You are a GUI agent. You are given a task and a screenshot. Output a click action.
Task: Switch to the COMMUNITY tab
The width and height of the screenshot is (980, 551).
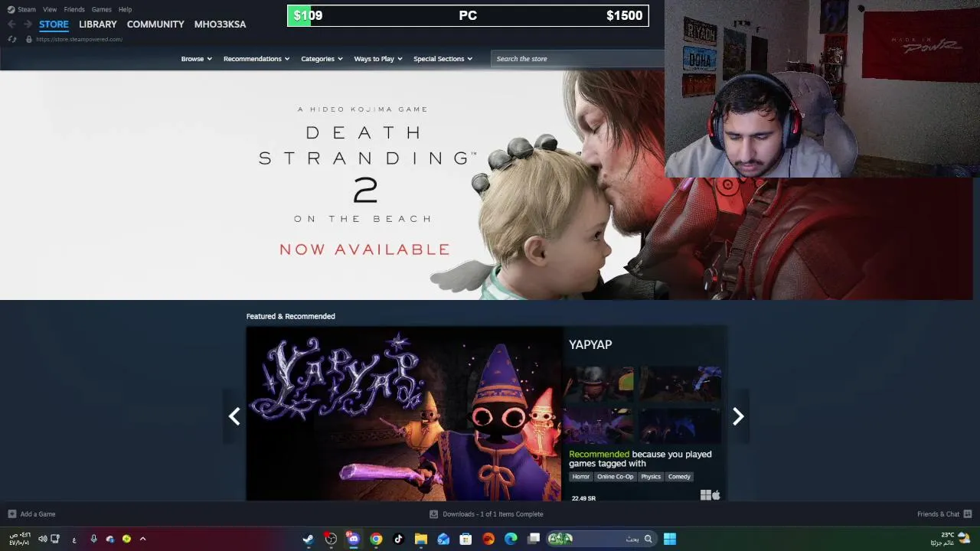point(155,24)
